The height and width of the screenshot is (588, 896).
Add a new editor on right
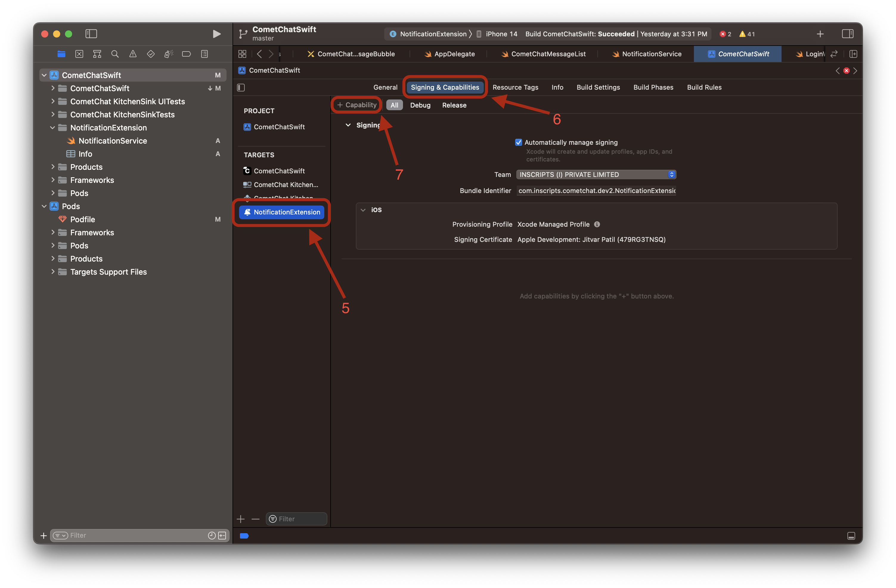click(853, 54)
